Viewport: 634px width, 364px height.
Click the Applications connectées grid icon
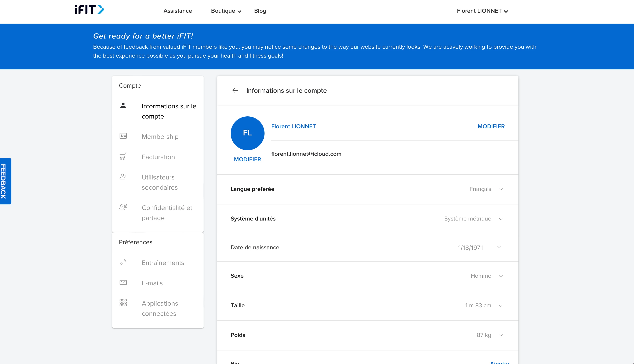click(x=123, y=303)
